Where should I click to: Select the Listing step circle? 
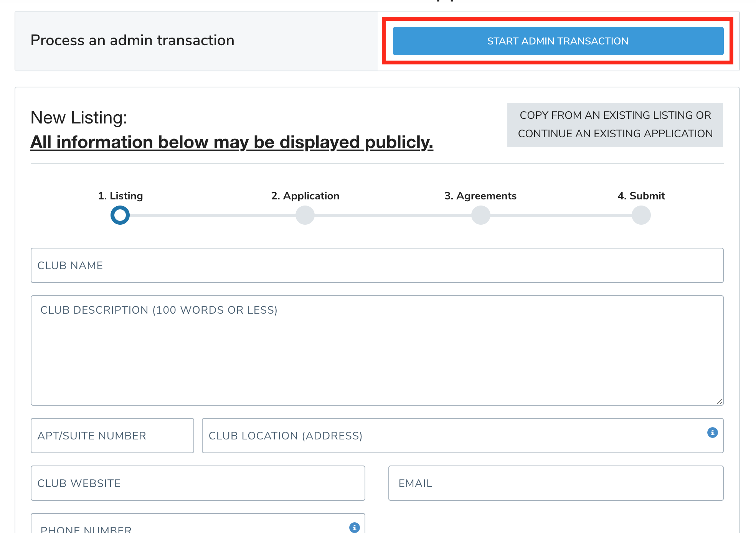[120, 215]
